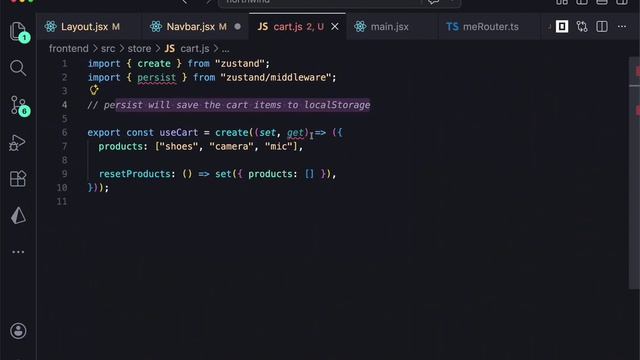Click line number 10 in the gutter

click(x=62, y=188)
